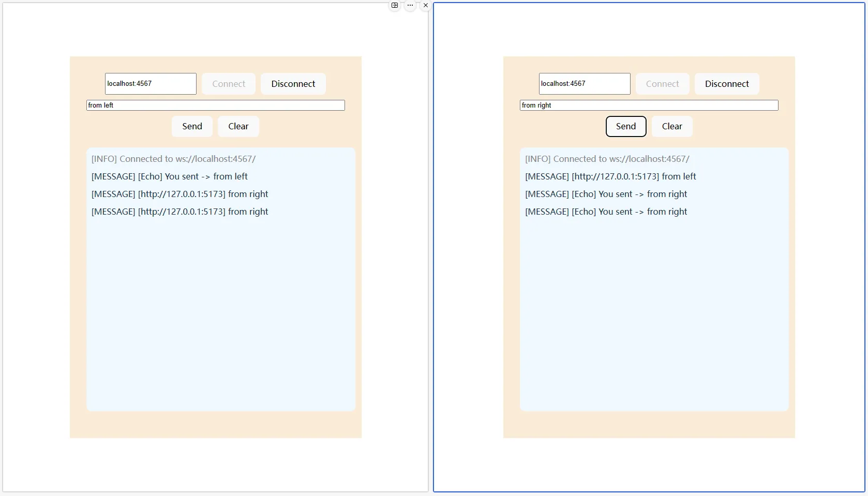This screenshot has width=868, height=496.
Task: Click the right pane INFO Connected log line
Action: (x=607, y=159)
